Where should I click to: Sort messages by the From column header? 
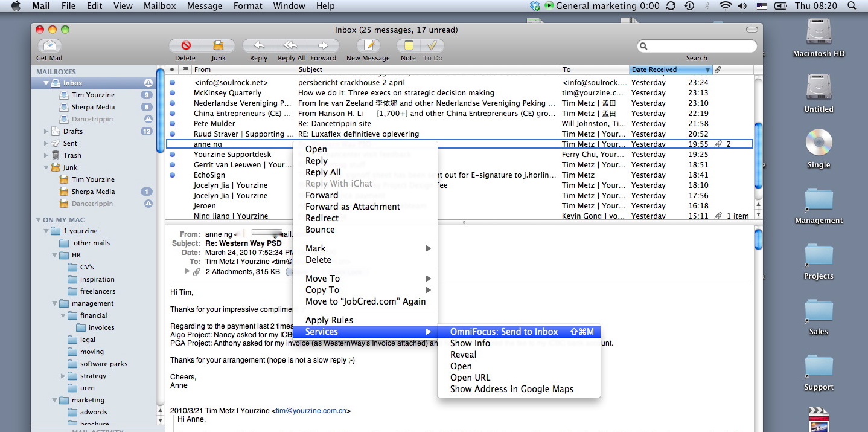coord(244,70)
